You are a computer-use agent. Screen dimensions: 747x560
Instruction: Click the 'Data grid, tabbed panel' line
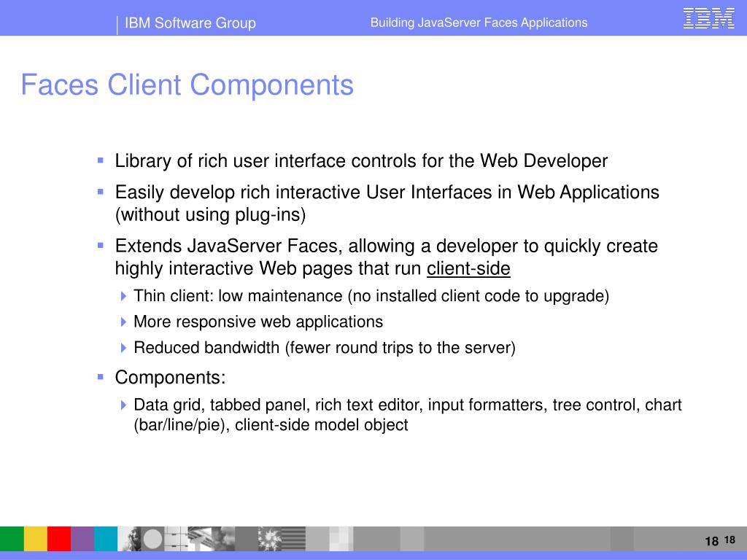[408, 405]
